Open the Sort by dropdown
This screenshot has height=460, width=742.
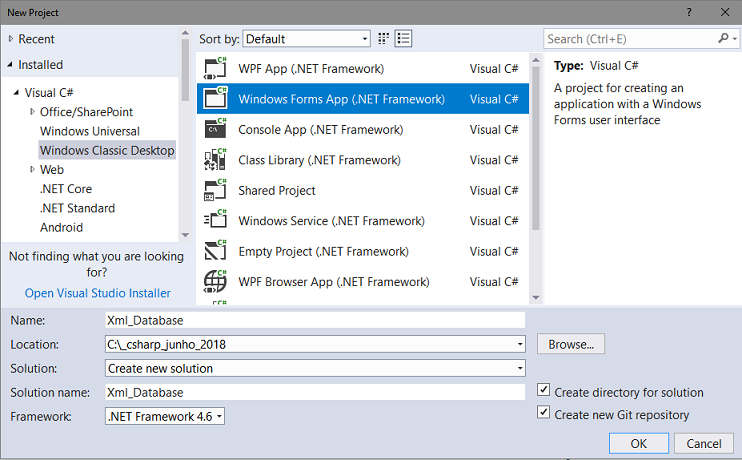point(307,39)
